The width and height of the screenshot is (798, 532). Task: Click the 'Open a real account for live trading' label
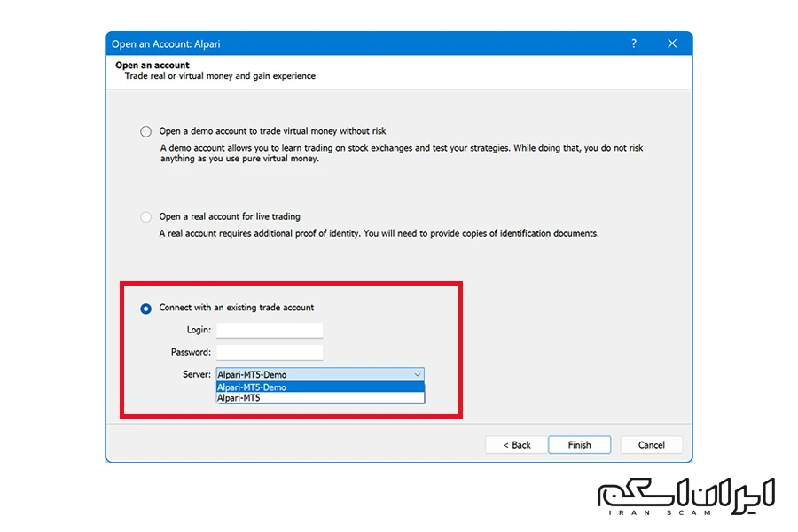[230, 217]
